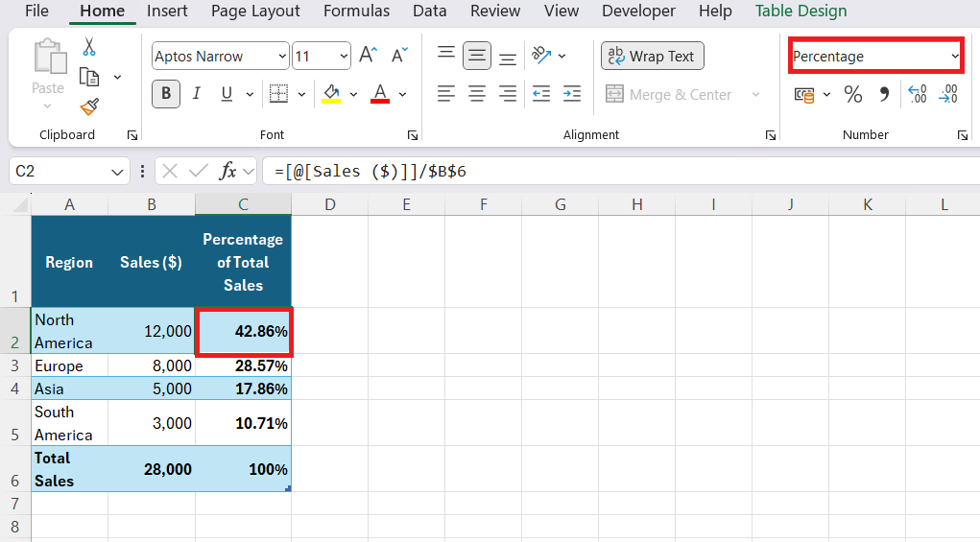
Task: Open the Developer tab
Action: (x=638, y=11)
